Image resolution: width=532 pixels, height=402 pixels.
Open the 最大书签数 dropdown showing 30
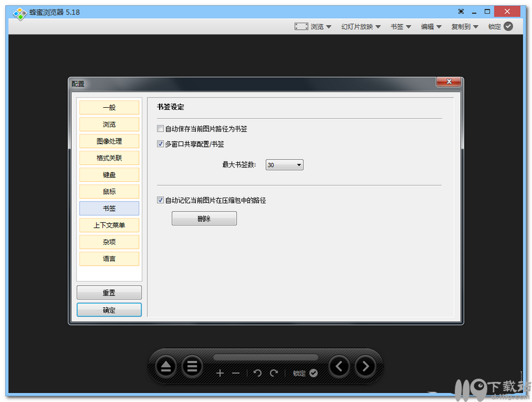(x=284, y=164)
